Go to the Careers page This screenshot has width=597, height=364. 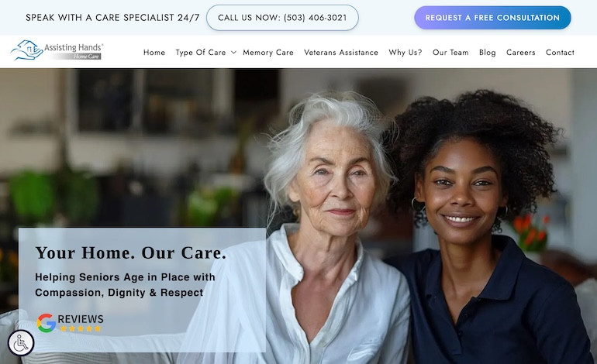(x=521, y=53)
